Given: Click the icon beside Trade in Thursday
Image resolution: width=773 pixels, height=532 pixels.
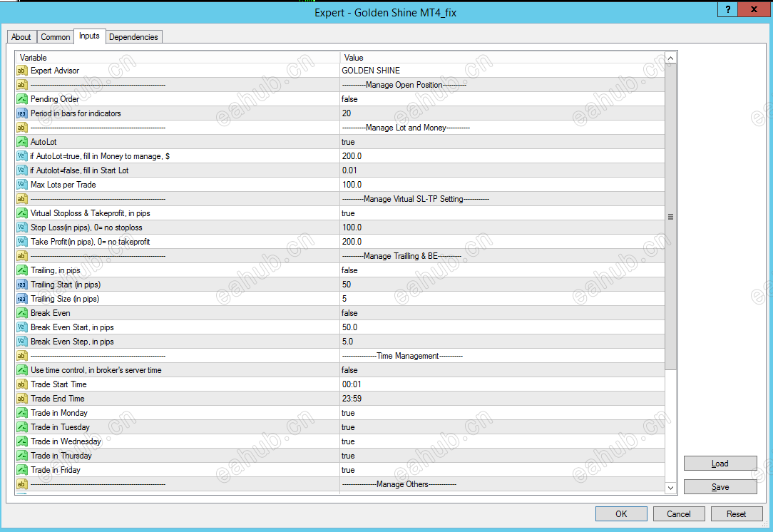Looking at the screenshot, I should click(21, 456).
